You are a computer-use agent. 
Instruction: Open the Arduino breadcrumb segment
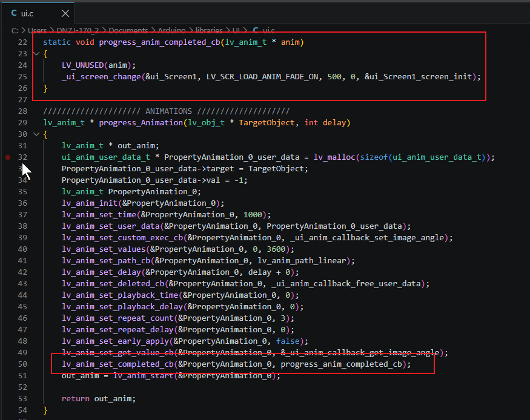pos(171,30)
